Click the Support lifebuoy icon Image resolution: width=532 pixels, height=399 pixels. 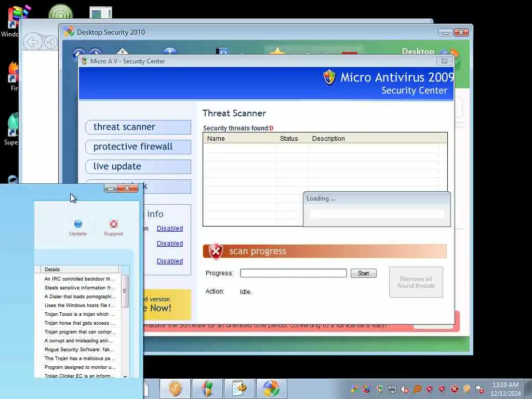(x=114, y=223)
